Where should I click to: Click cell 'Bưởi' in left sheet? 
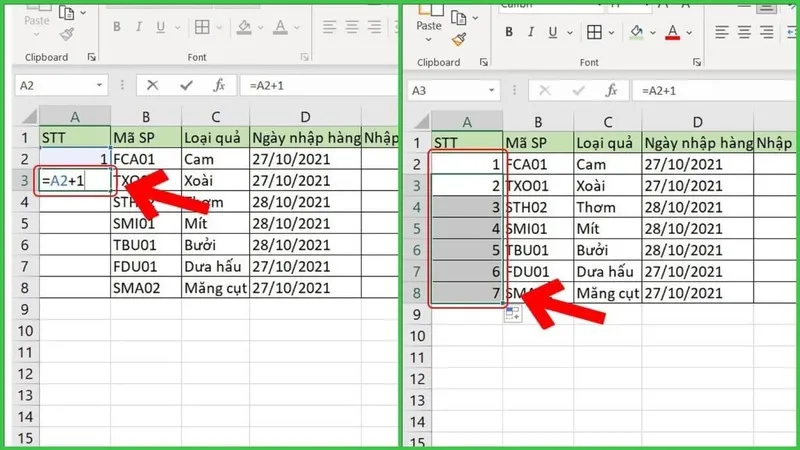point(215,245)
